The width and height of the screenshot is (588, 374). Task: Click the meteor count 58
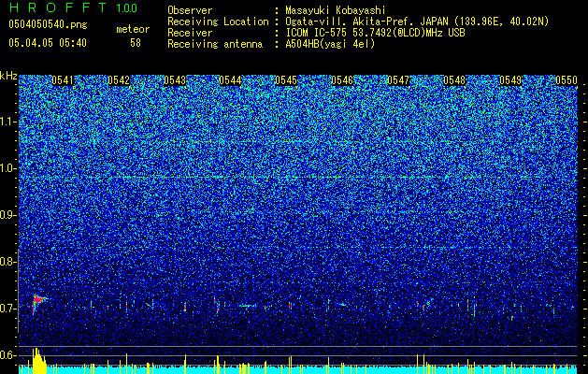click(x=136, y=43)
